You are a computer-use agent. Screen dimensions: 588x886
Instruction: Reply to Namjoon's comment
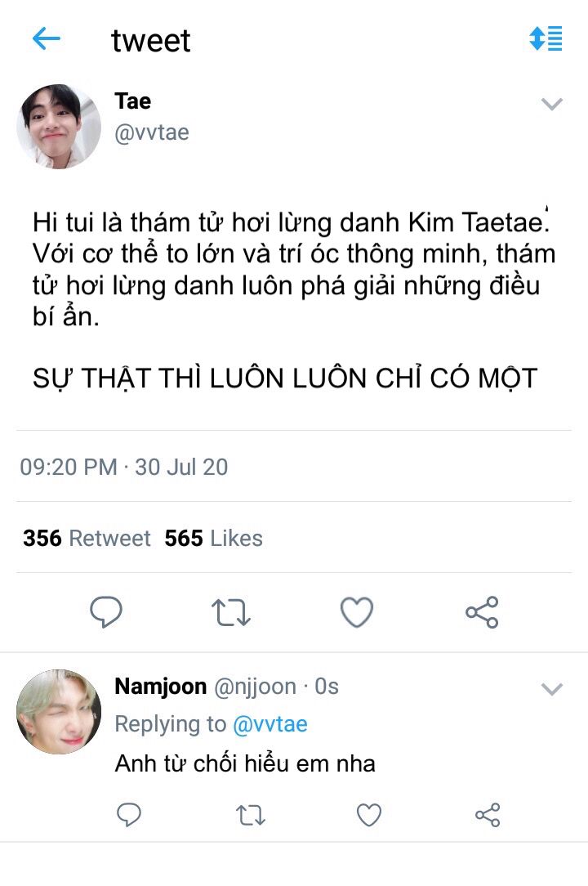(x=129, y=814)
